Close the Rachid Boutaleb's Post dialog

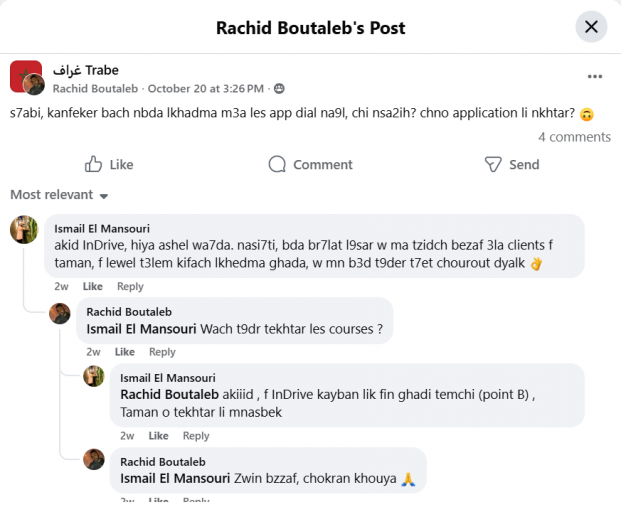(x=591, y=27)
